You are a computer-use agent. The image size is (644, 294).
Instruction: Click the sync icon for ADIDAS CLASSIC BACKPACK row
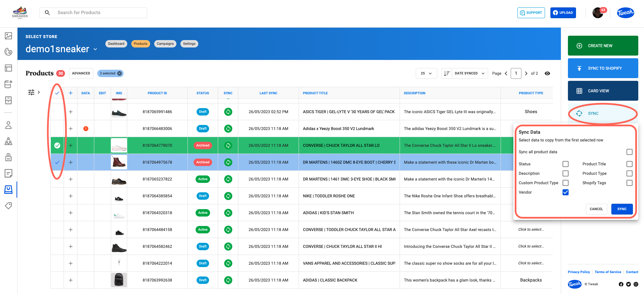click(228, 280)
